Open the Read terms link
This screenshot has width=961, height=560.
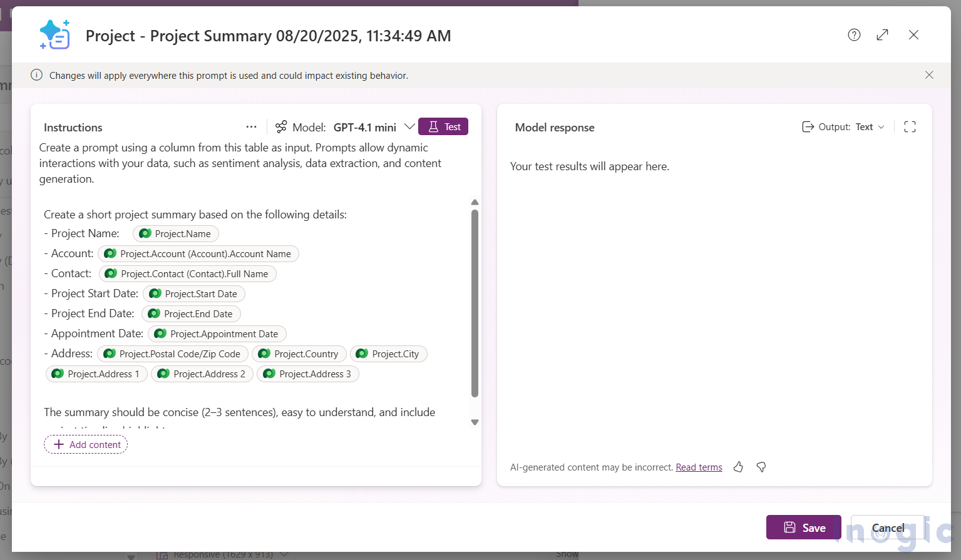[x=699, y=467]
